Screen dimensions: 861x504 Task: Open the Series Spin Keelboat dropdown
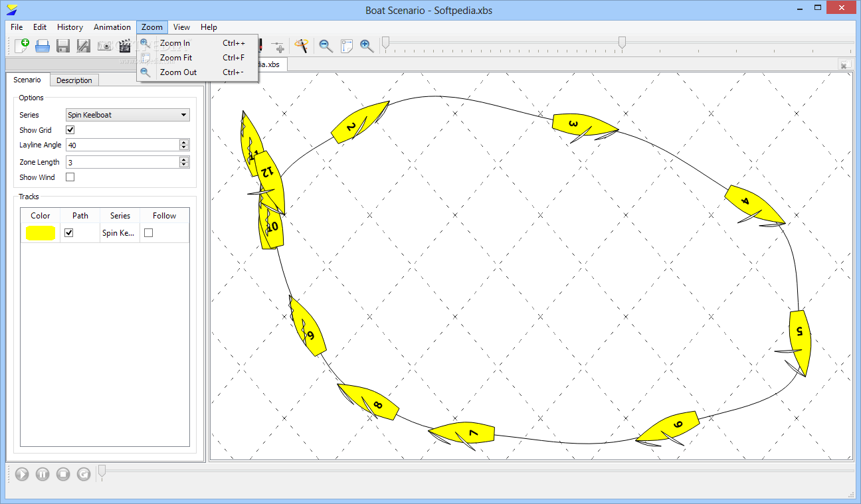128,115
